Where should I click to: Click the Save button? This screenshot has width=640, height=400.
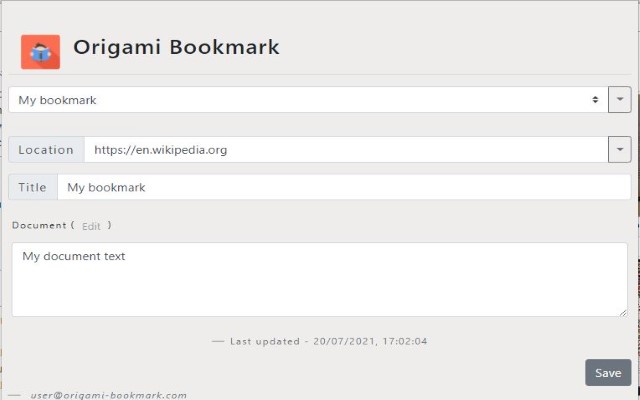coord(608,373)
